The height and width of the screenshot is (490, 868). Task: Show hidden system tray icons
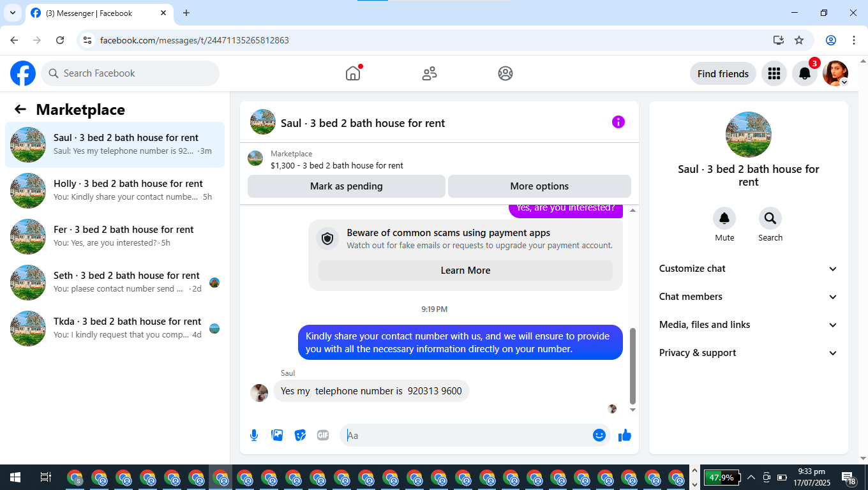751,477
